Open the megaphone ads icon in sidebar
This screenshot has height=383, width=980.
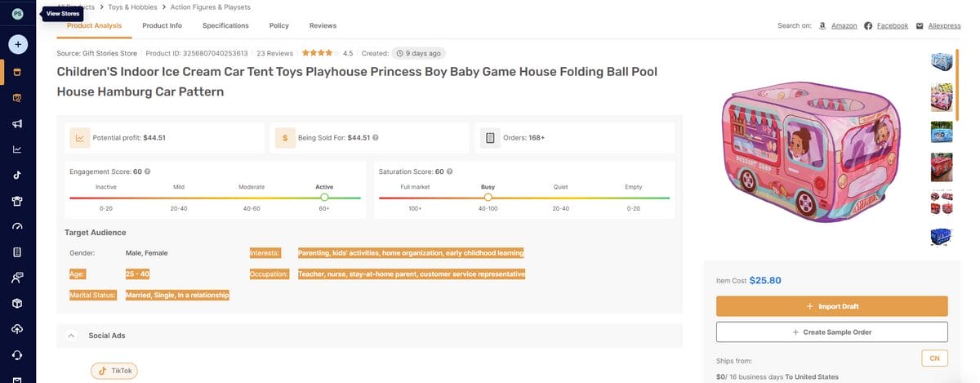[x=17, y=124]
